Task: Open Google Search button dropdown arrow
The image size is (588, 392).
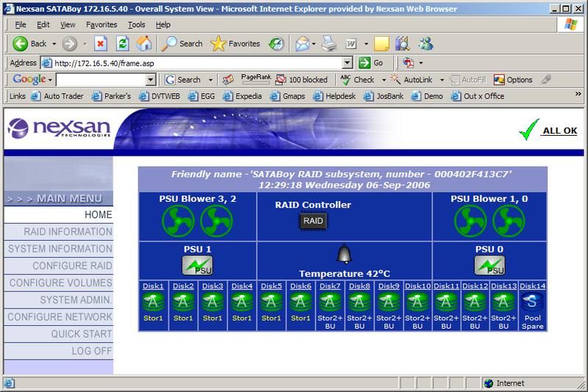Action: (x=210, y=80)
